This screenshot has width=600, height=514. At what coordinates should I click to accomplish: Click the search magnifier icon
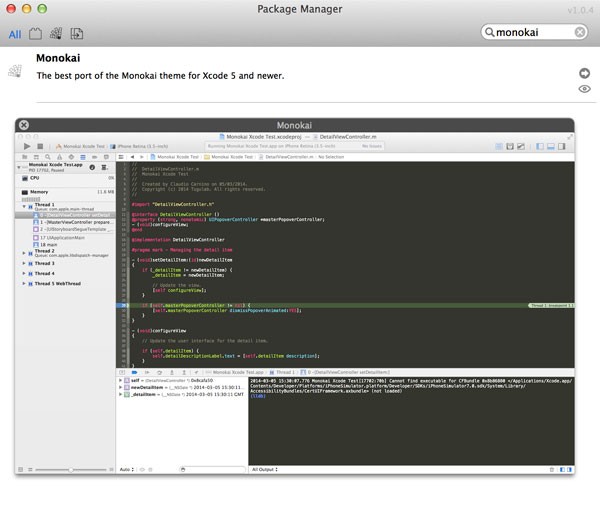point(489,32)
